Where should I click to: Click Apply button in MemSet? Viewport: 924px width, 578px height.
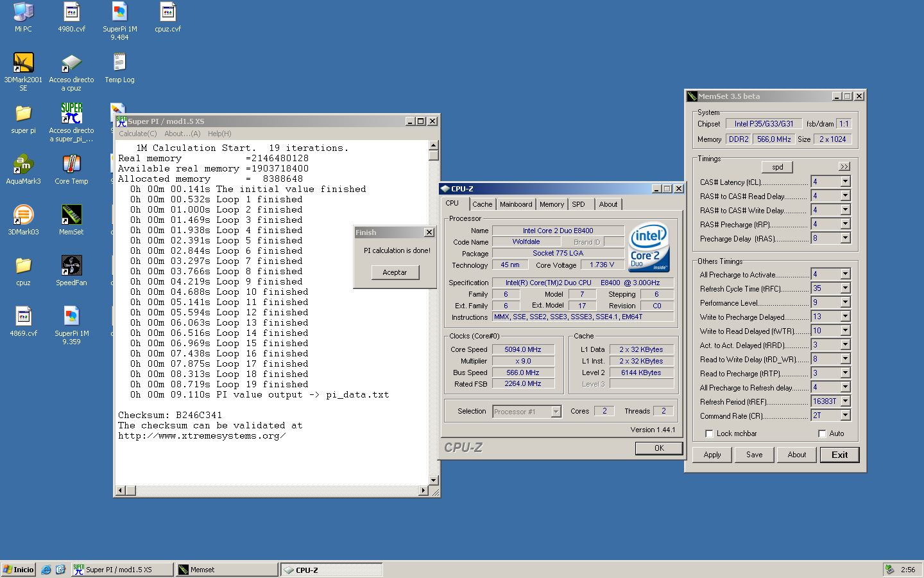[x=712, y=455]
